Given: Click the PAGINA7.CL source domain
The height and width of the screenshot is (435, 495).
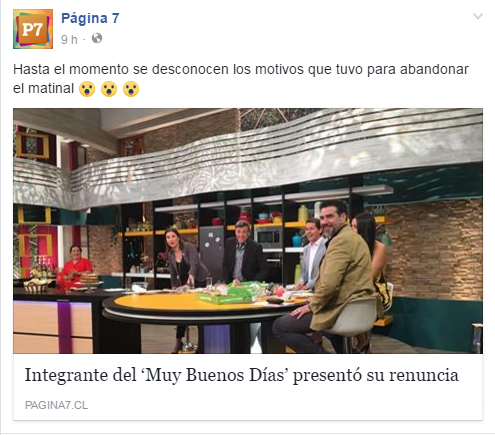Looking at the screenshot, I should [x=56, y=405].
